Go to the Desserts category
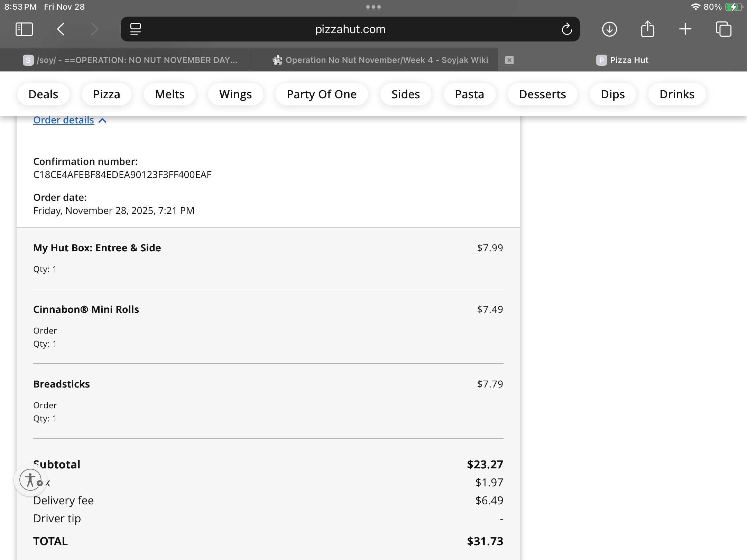 (543, 94)
